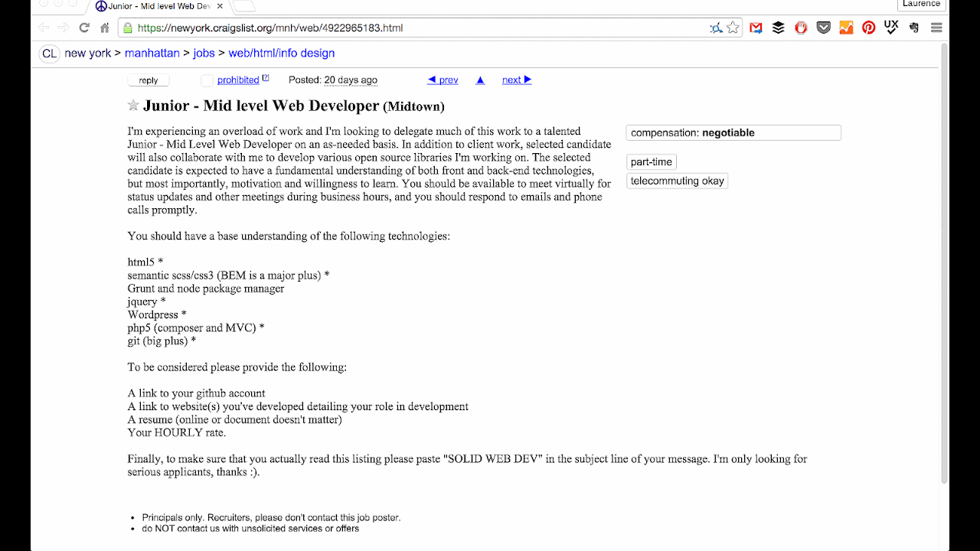Click the Laurence profile button
This screenshot has height=551, width=980.
point(921,5)
